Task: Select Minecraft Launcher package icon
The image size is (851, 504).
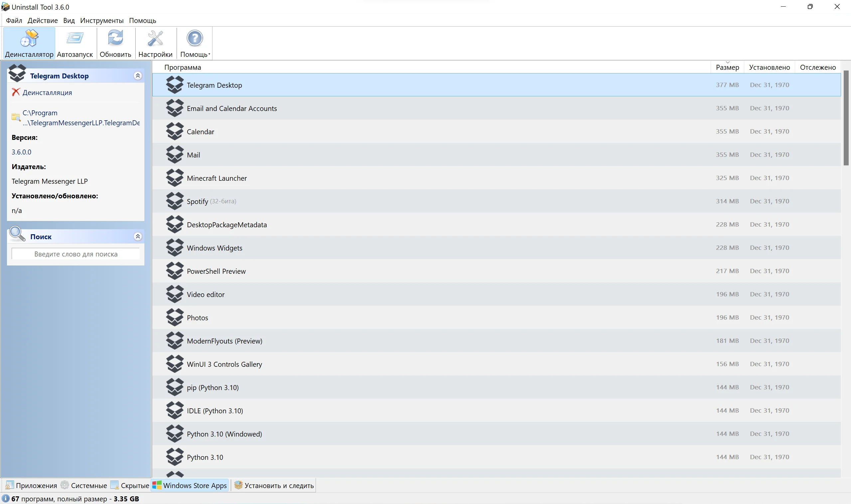Action: (x=175, y=178)
